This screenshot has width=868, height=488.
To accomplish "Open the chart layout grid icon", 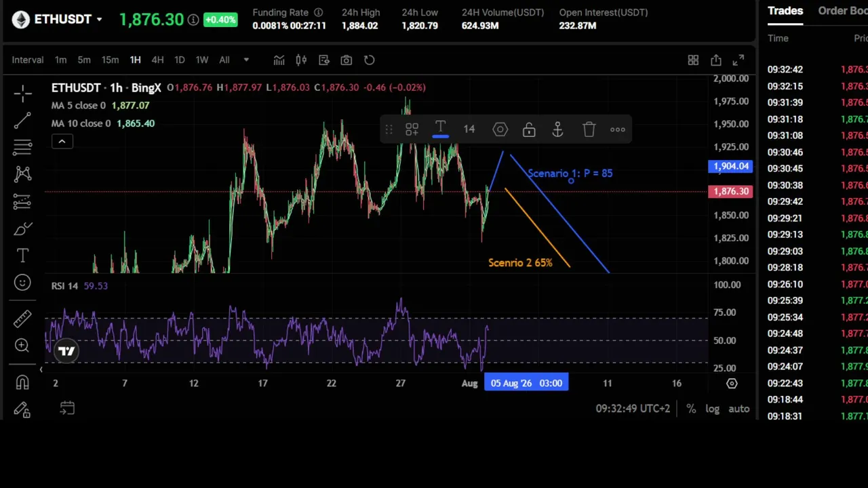I will (693, 60).
